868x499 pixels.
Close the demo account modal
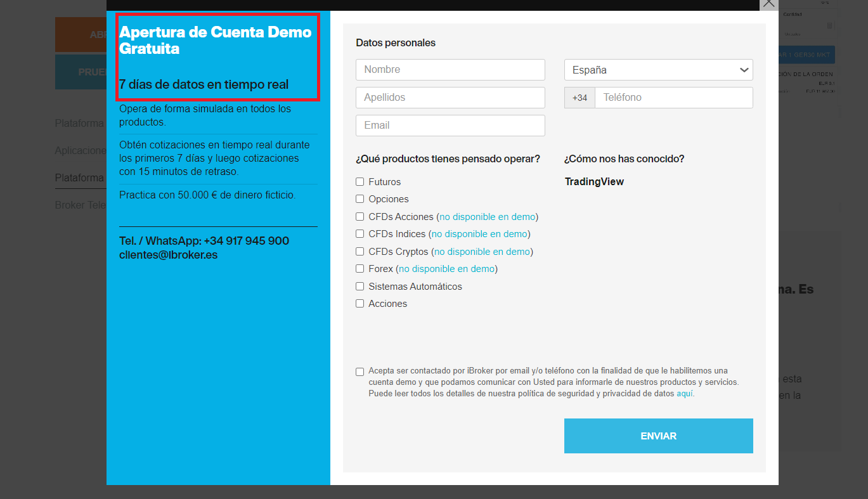click(768, 3)
